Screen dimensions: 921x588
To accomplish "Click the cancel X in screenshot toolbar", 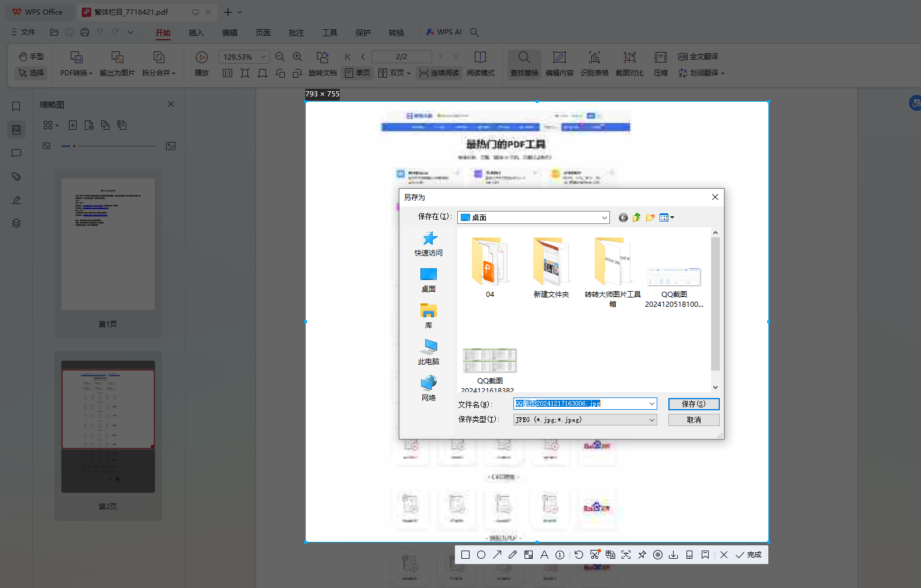I will pos(724,555).
